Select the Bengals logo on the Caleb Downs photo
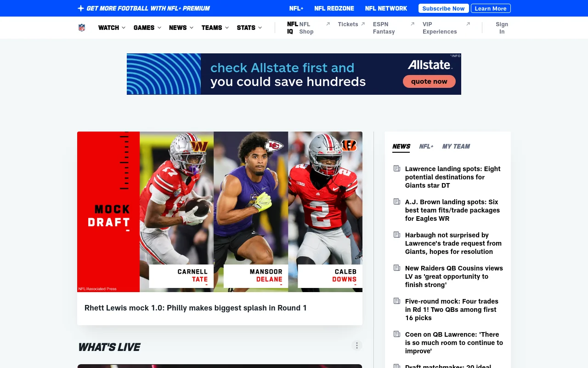Viewport: 588px width, 368px height. point(349,145)
